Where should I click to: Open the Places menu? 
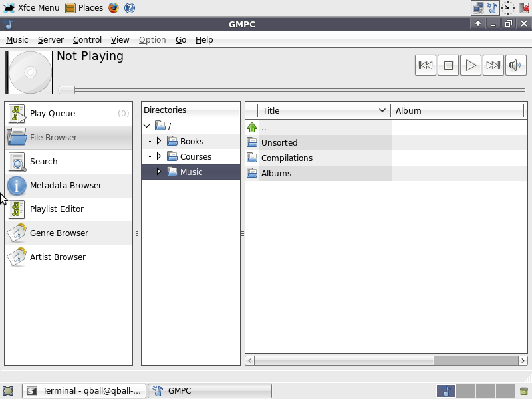(84, 7)
